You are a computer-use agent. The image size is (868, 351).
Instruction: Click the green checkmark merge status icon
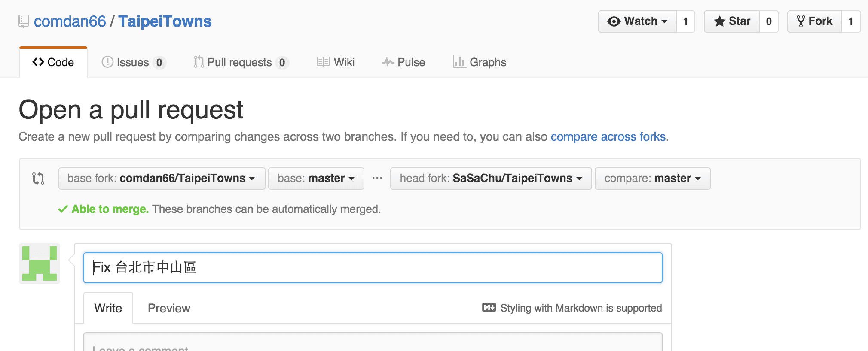coord(63,209)
